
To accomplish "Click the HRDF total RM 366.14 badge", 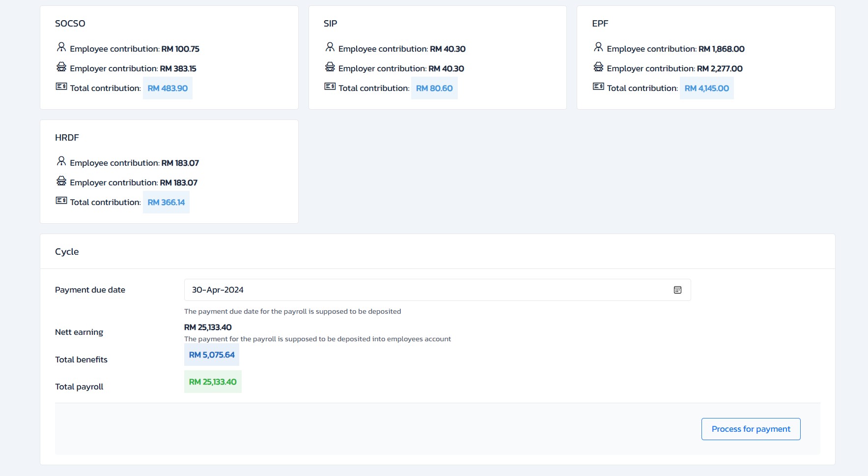I will tap(166, 203).
